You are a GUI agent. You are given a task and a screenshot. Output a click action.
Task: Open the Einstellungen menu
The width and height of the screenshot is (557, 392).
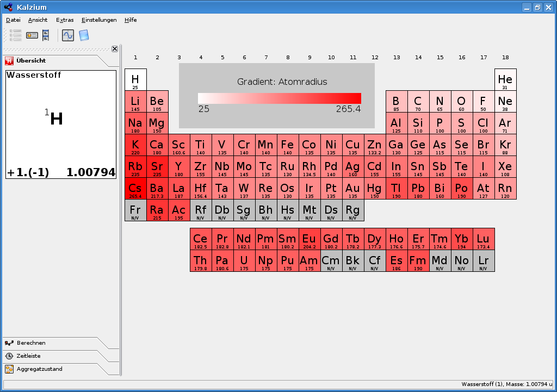point(99,20)
